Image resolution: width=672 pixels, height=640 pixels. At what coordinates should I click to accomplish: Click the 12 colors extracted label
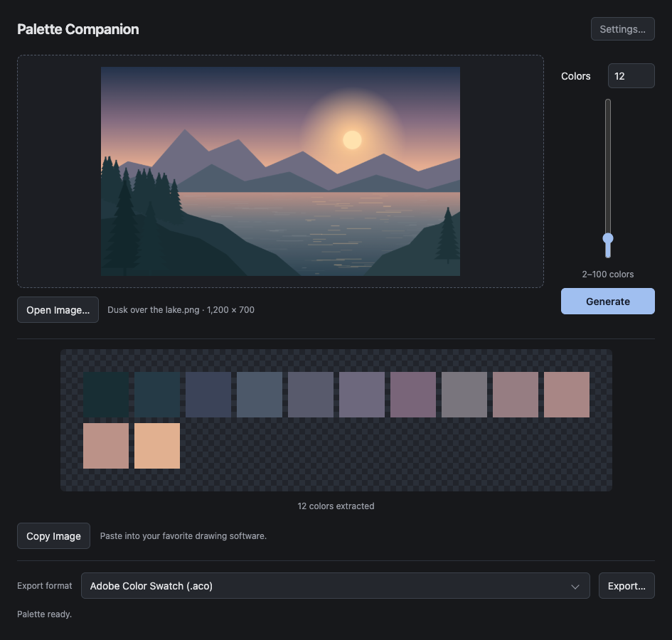336,506
